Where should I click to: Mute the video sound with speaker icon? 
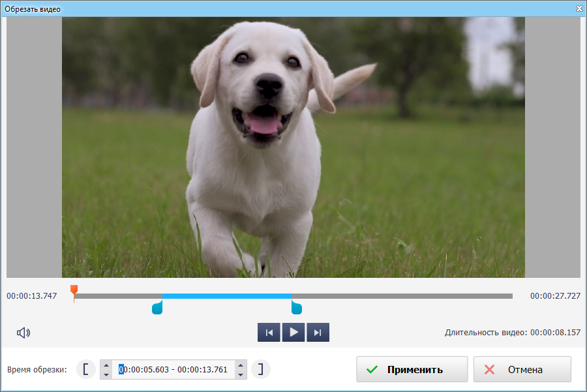(x=23, y=333)
